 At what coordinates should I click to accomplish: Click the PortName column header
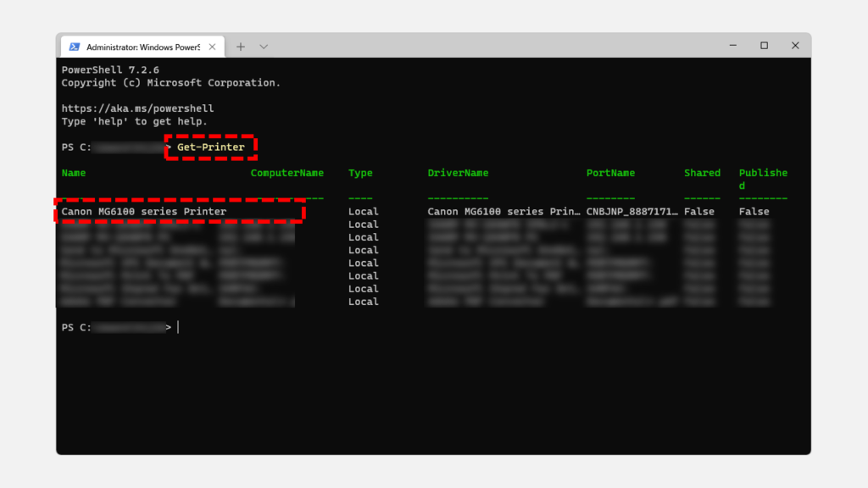tap(610, 173)
